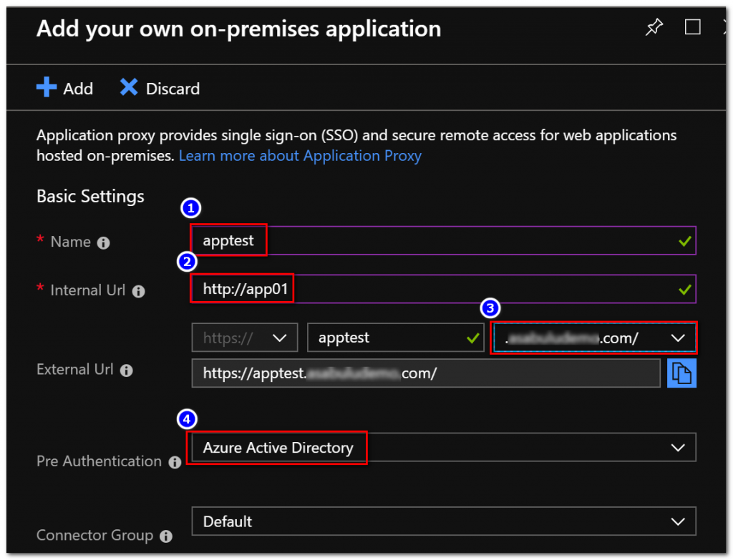Open Learn more about Application Proxy link
733x560 pixels.
click(x=300, y=155)
